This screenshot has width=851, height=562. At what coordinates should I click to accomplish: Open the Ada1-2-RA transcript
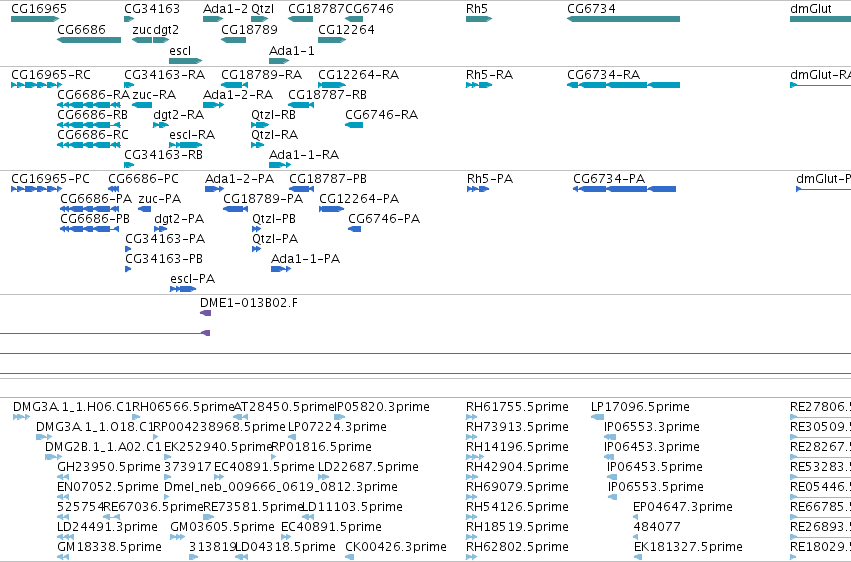pos(238,95)
